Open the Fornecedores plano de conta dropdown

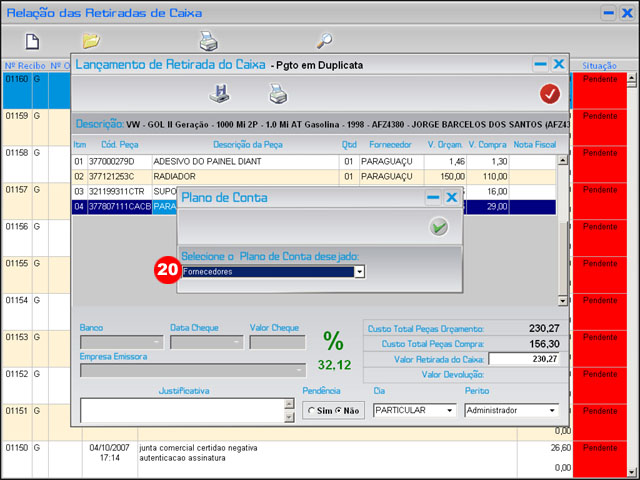click(x=359, y=271)
